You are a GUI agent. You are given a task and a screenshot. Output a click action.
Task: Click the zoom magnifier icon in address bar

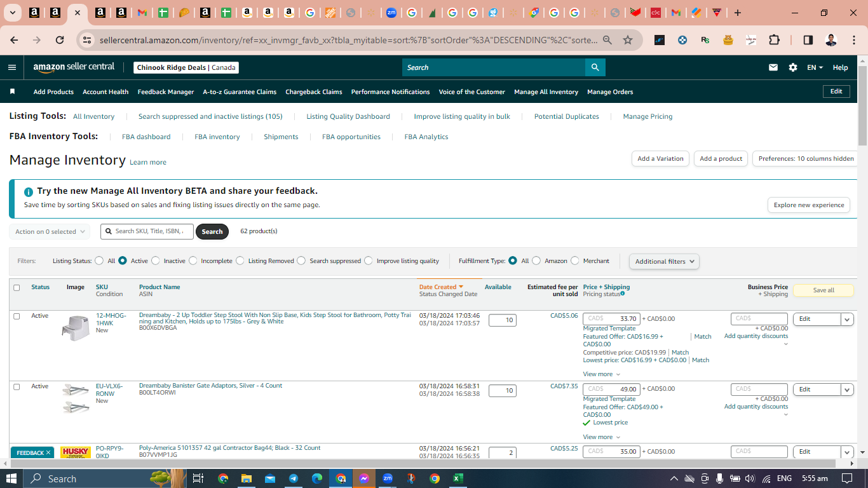[x=607, y=40]
